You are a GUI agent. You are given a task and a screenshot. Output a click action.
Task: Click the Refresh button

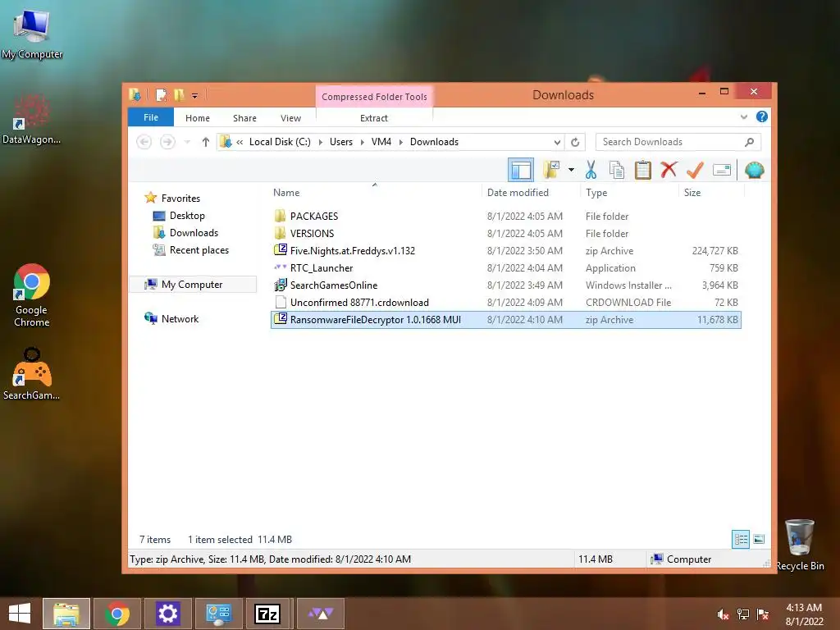(575, 143)
